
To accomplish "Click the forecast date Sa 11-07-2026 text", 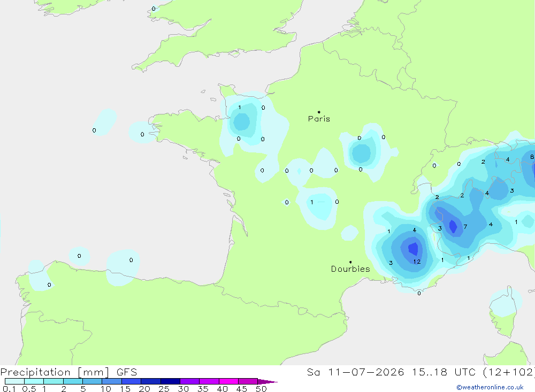I will 355,372.
